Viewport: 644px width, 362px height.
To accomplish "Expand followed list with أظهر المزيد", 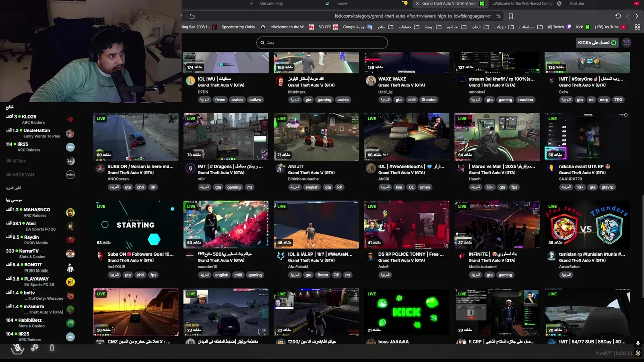I will 13,188.
